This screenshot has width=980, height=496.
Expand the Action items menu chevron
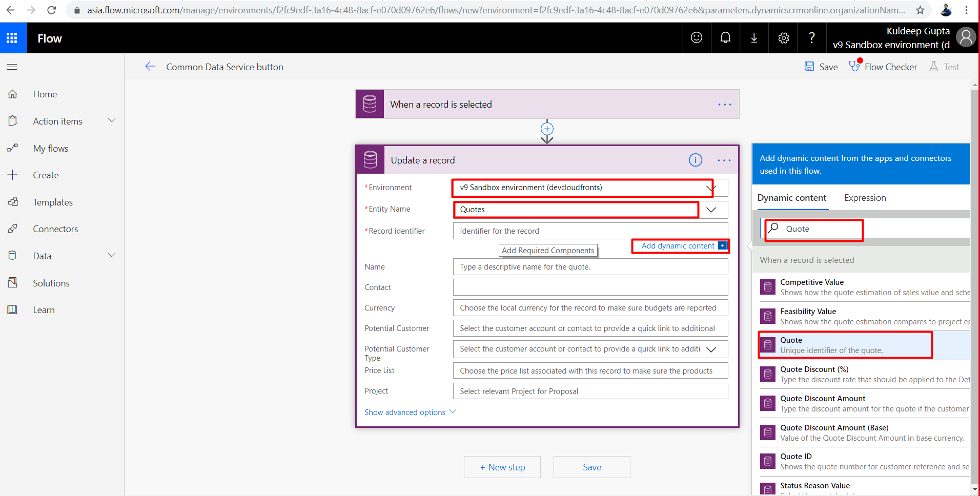click(112, 120)
